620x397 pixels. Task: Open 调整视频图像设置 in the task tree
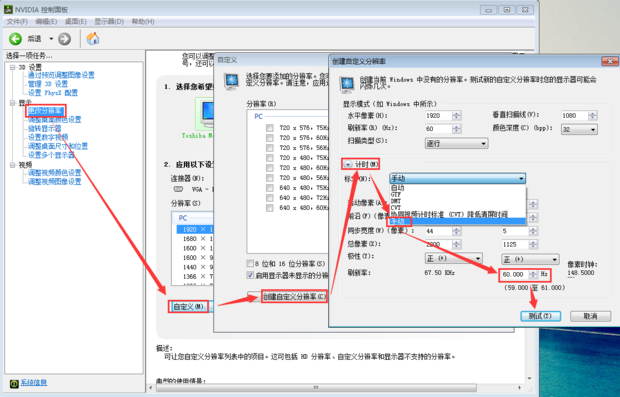(x=54, y=181)
